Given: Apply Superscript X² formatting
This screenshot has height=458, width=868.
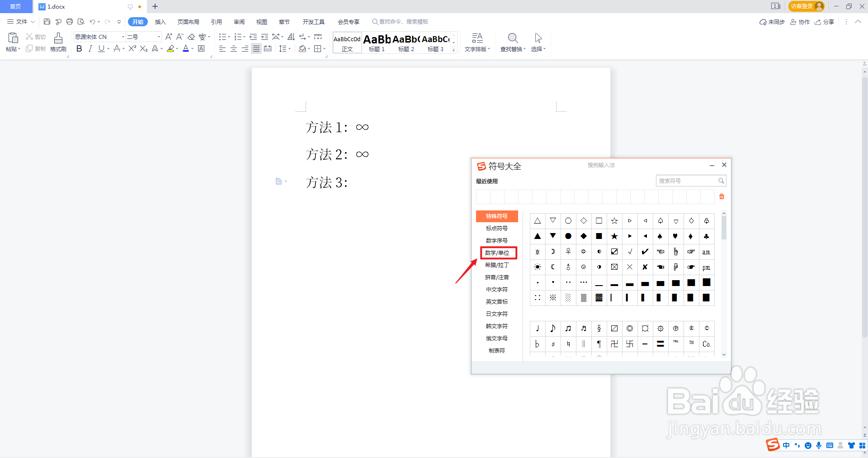Looking at the screenshot, I should click(x=132, y=48).
